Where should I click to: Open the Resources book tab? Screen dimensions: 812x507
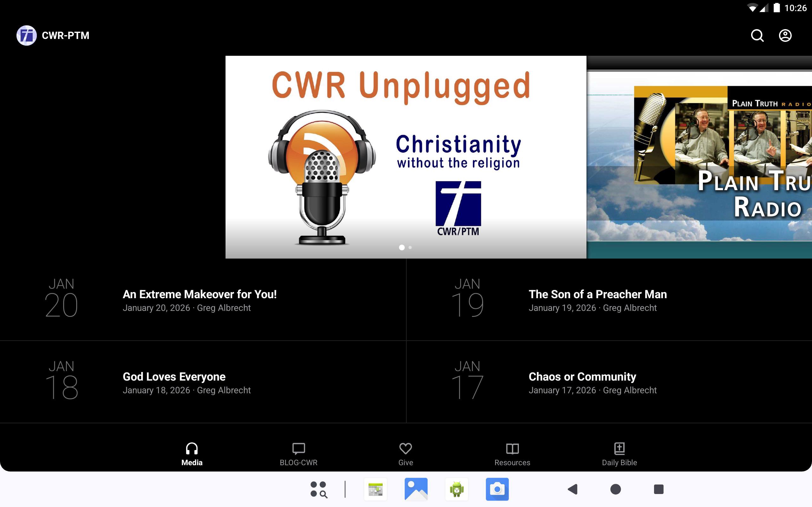tap(512, 454)
